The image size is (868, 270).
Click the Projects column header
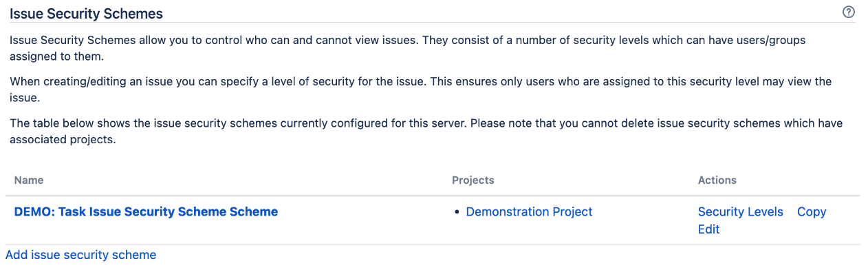473,180
